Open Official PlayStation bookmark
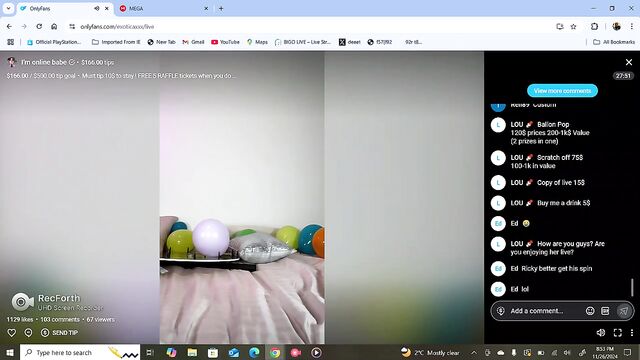Viewport: 640px width, 360px height. tap(54, 42)
